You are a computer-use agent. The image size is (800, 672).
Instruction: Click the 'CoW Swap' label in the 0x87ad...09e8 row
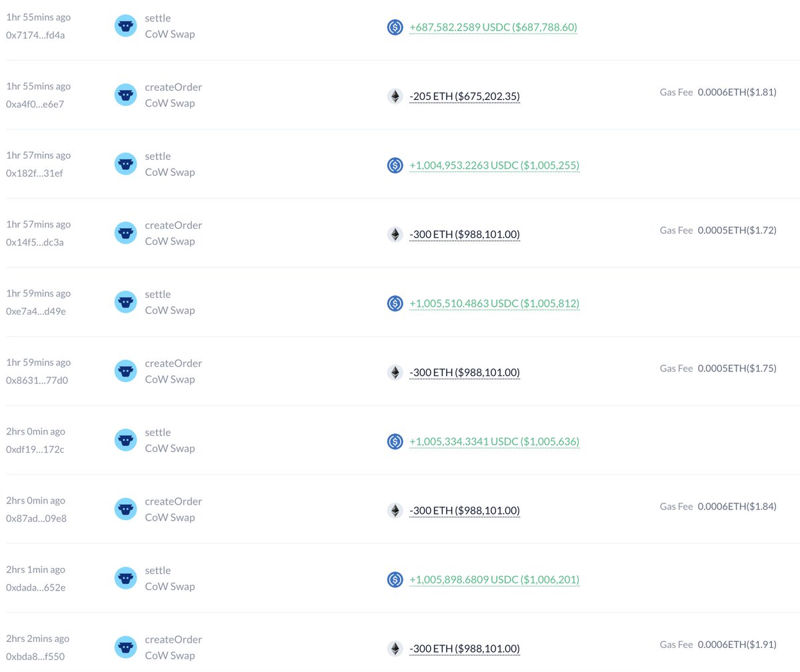point(170,517)
